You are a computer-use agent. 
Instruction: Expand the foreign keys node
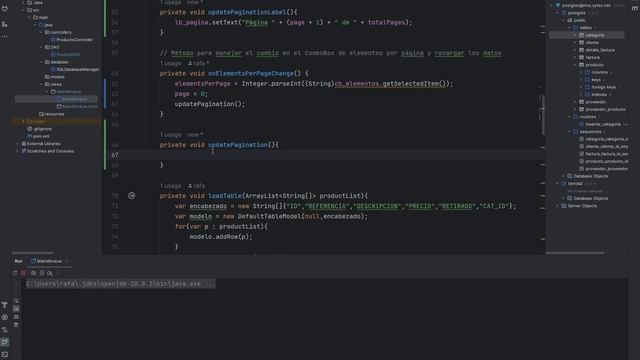(581, 87)
